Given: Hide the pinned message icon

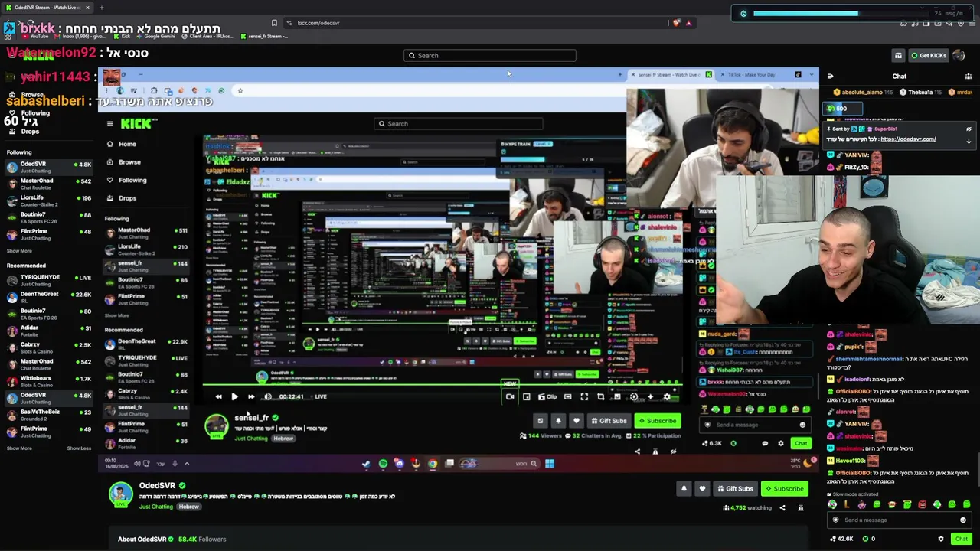Looking at the screenshot, I should point(969,129).
